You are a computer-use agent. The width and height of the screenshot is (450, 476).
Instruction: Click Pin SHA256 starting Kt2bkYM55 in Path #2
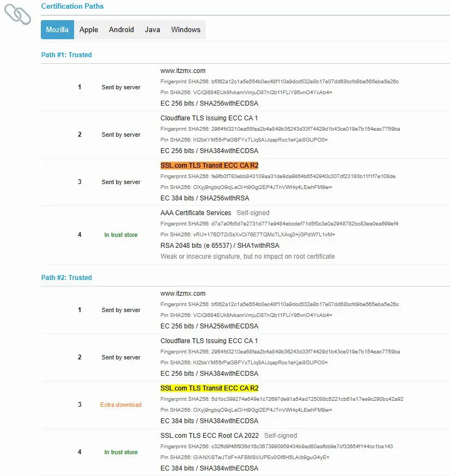coord(244,363)
